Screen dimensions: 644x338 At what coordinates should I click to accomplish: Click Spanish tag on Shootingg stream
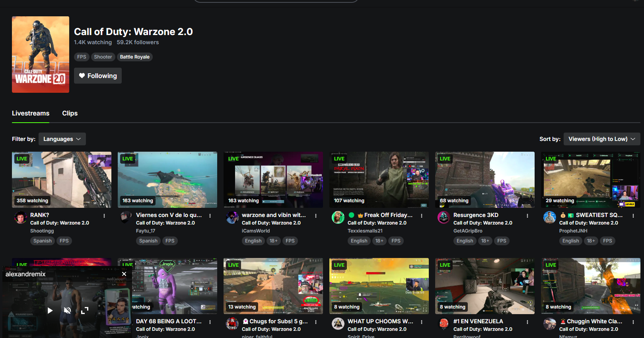43,241
